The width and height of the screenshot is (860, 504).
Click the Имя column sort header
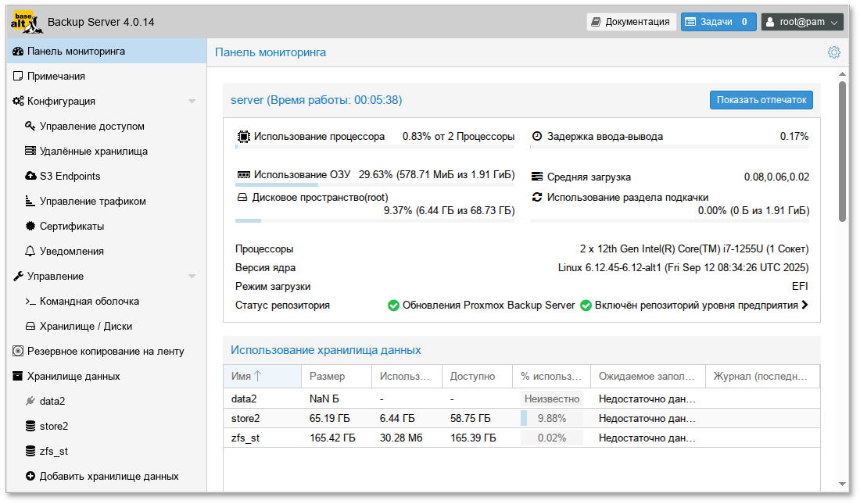[x=250, y=376]
